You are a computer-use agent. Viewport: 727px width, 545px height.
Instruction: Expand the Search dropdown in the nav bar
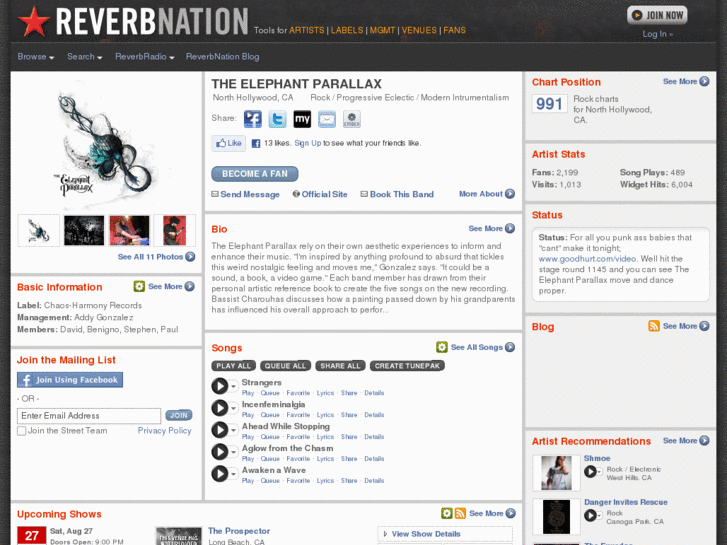[84, 57]
